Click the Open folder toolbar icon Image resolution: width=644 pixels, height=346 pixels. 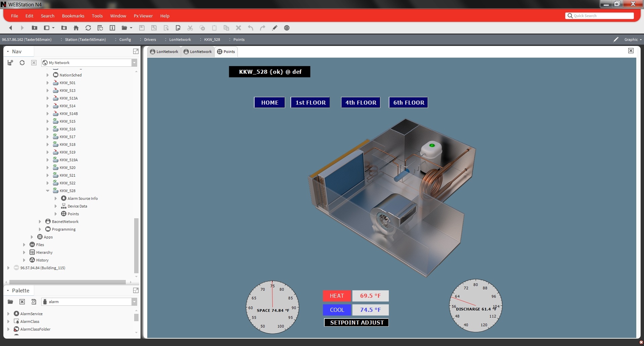pyautogui.click(x=124, y=28)
